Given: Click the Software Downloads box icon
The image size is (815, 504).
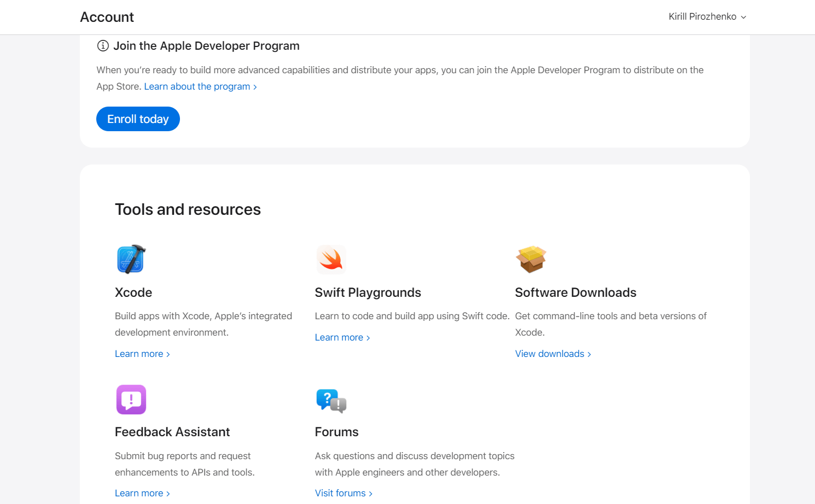Looking at the screenshot, I should [531, 259].
